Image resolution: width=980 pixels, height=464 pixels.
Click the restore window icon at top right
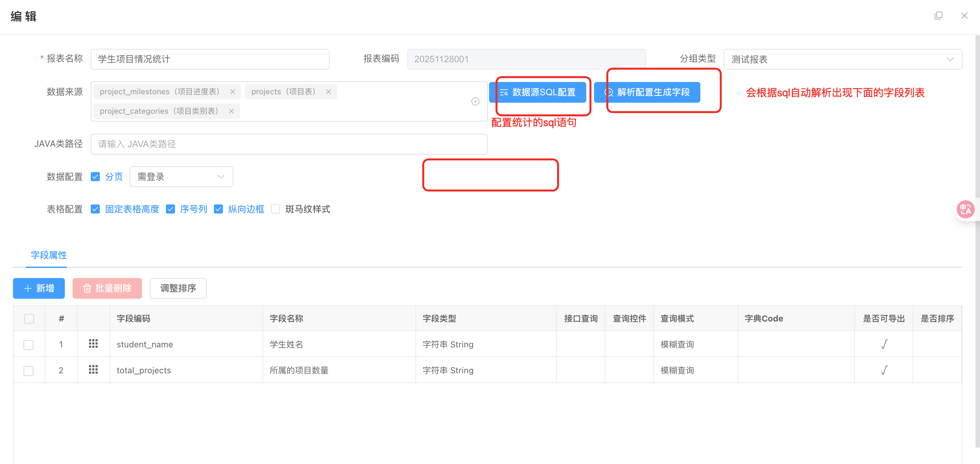pyautogui.click(x=938, y=16)
